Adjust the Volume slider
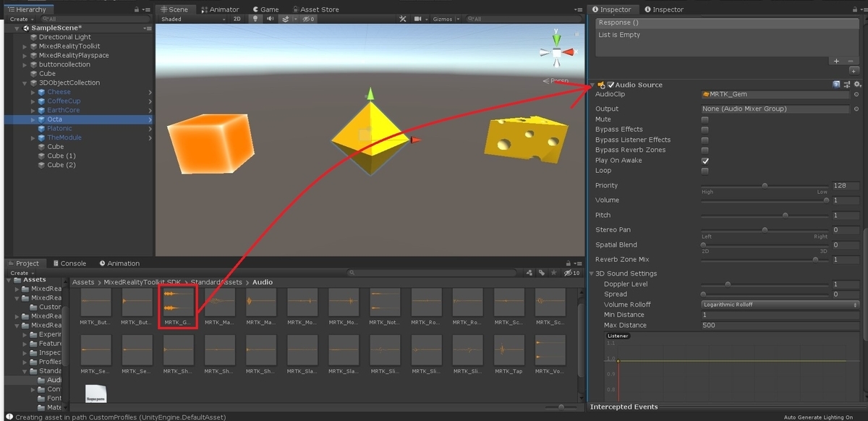The image size is (868, 421). pyautogui.click(x=765, y=200)
